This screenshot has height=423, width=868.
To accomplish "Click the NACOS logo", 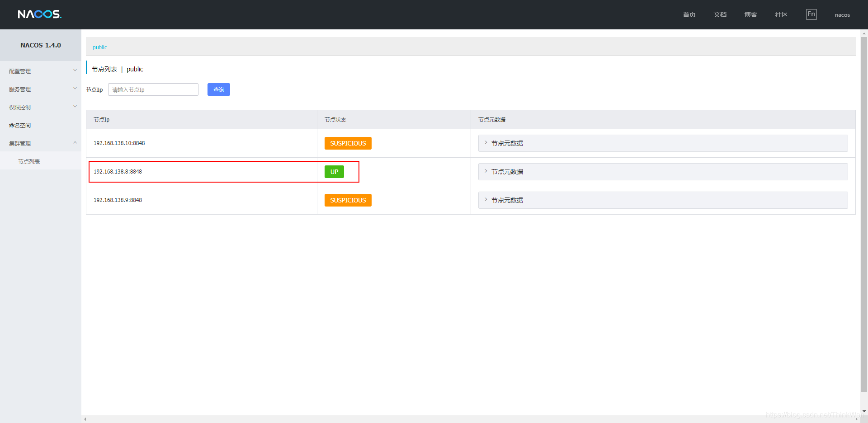I will [x=40, y=14].
